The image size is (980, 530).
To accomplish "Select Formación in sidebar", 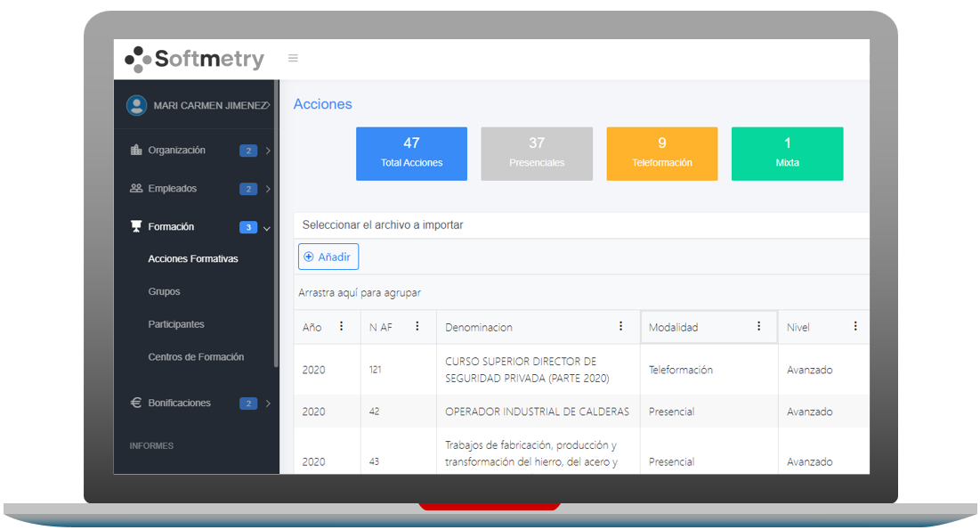I will pyautogui.click(x=171, y=226).
